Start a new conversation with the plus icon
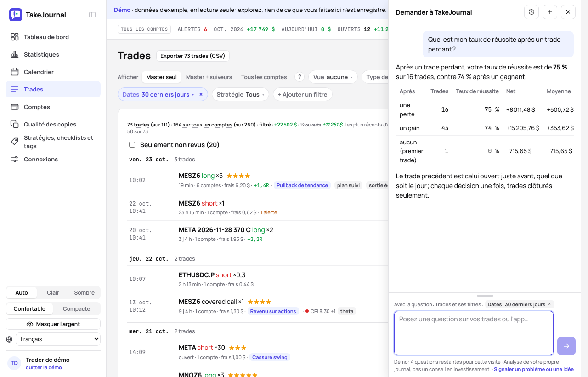The height and width of the screenshot is (377, 588). click(550, 12)
